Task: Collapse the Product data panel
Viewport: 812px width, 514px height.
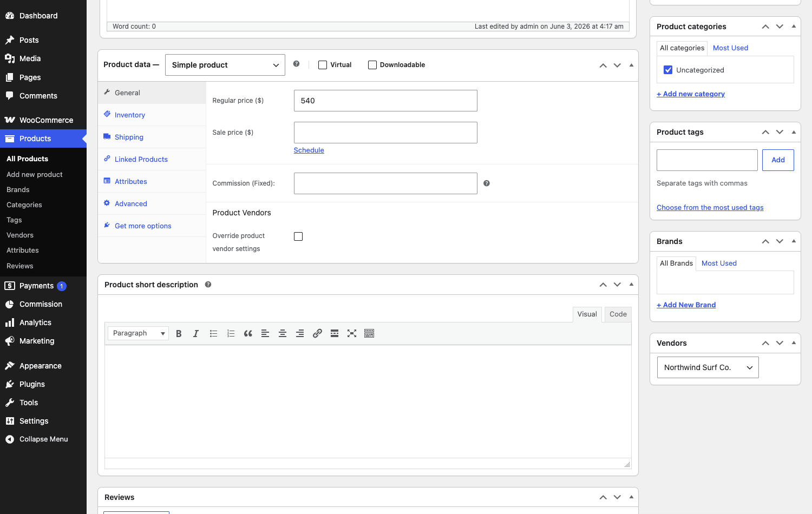Action: coord(631,65)
